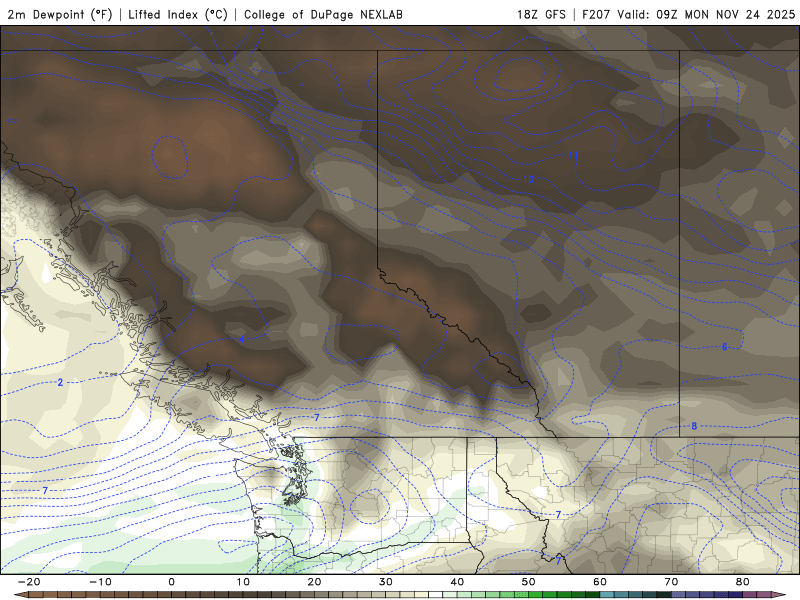Click the "50" colorbar tick label
Viewport: 800px width, 600px height.
pos(529,582)
